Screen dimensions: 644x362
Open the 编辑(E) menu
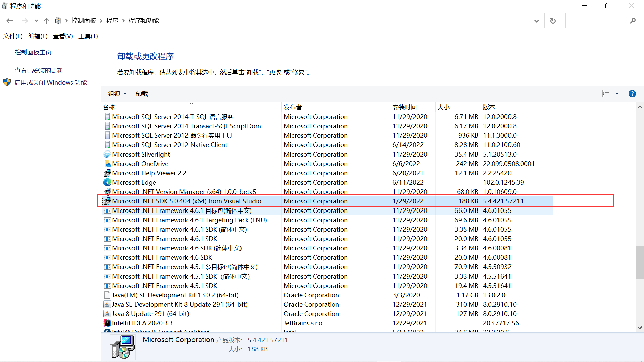click(x=38, y=36)
